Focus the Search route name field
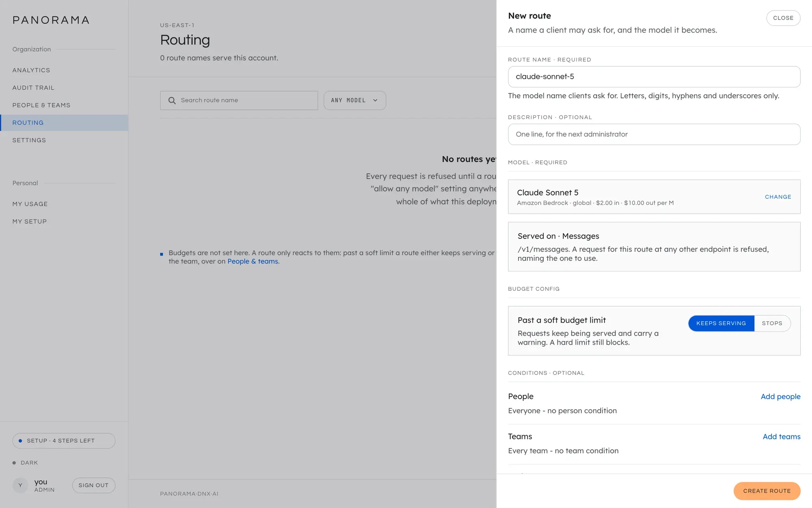 tap(239, 100)
